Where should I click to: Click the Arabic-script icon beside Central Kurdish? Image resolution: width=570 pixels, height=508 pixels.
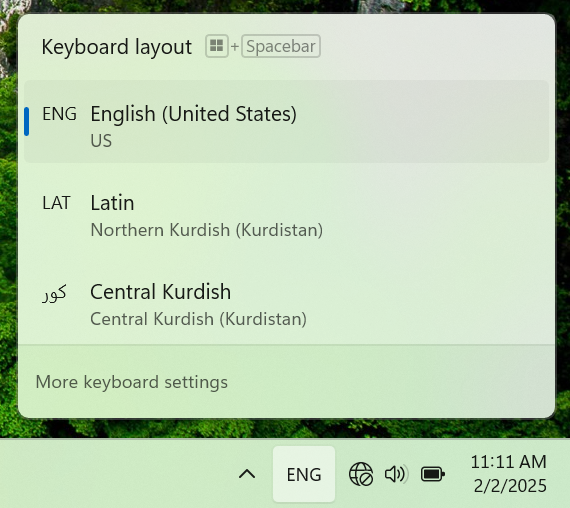pos(55,293)
